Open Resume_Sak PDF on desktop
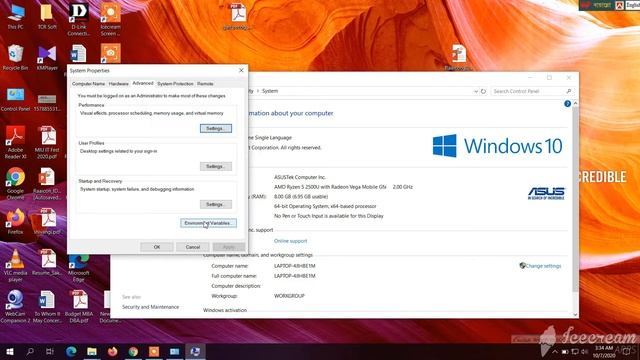This screenshot has height=360, width=640. pos(47,262)
